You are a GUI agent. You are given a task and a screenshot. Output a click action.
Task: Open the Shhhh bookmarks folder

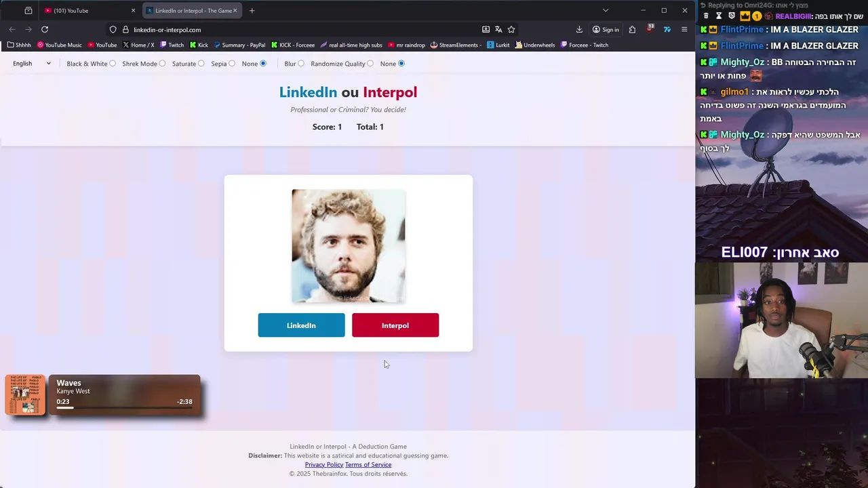(19, 45)
